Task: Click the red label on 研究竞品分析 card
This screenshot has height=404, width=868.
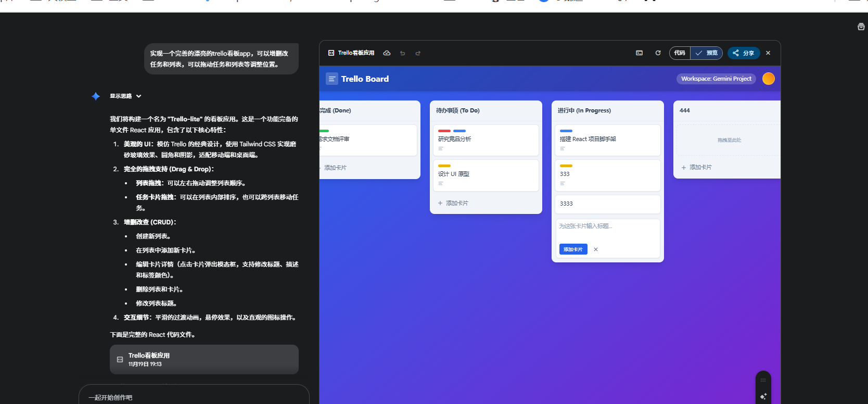Action: coord(444,131)
